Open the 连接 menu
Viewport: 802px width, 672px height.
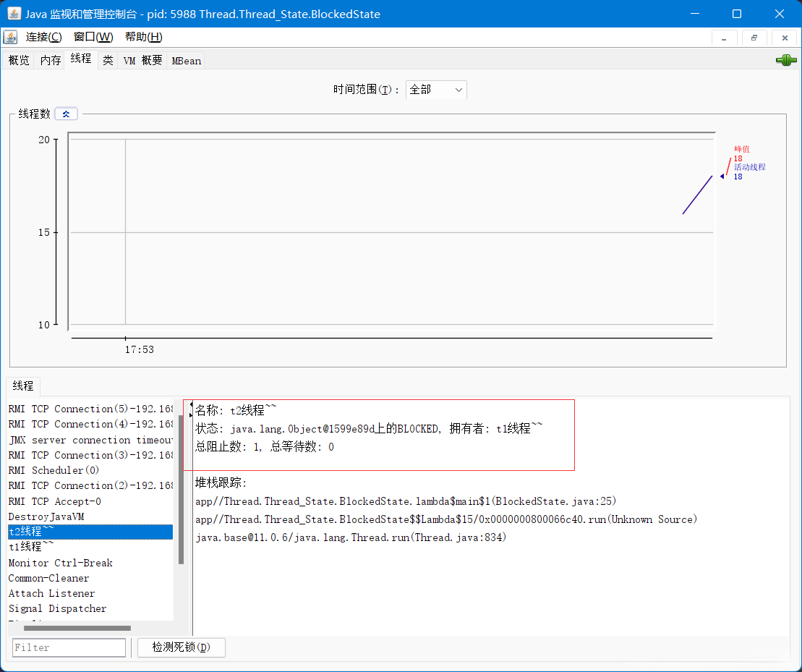43,37
